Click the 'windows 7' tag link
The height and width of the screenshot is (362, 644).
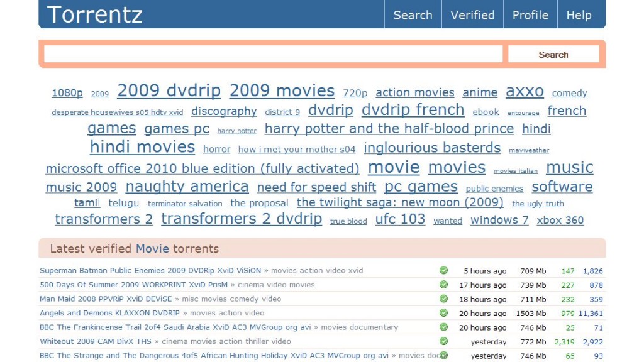pos(499,220)
